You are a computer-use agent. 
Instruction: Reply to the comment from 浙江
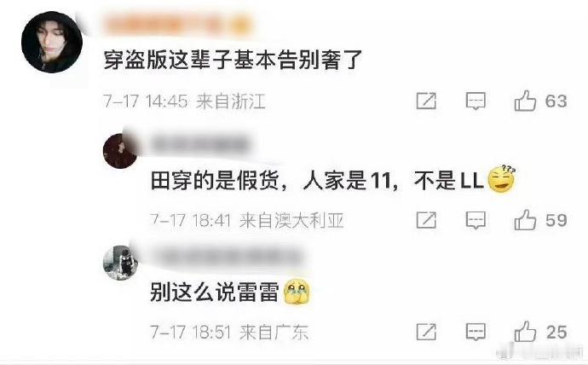coord(476,101)
